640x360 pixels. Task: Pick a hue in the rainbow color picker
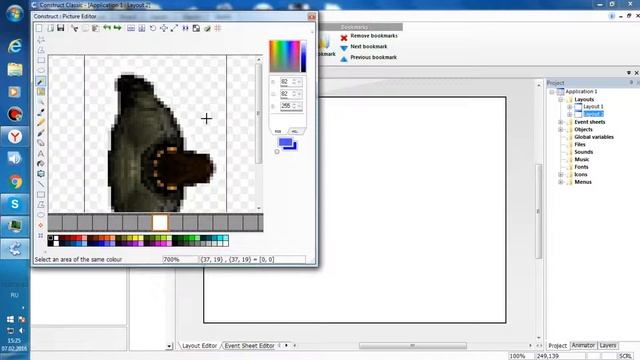pos(284,56)
